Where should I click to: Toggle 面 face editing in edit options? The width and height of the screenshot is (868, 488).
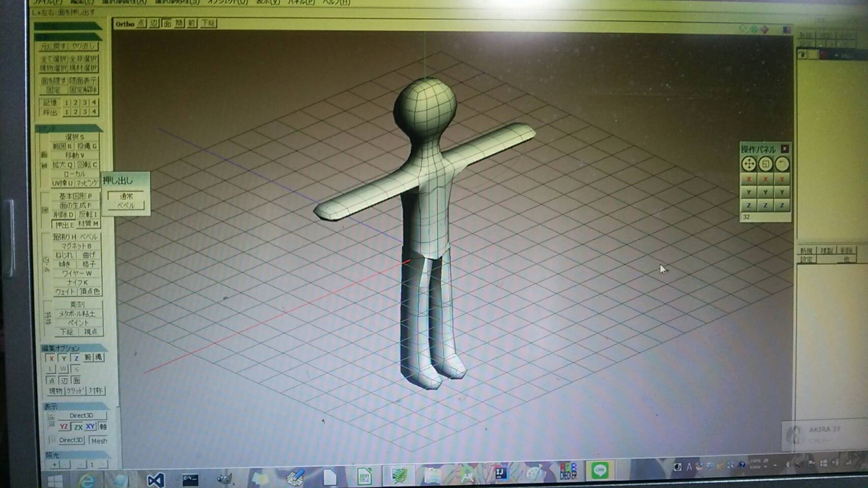click(x=76, y=380)
